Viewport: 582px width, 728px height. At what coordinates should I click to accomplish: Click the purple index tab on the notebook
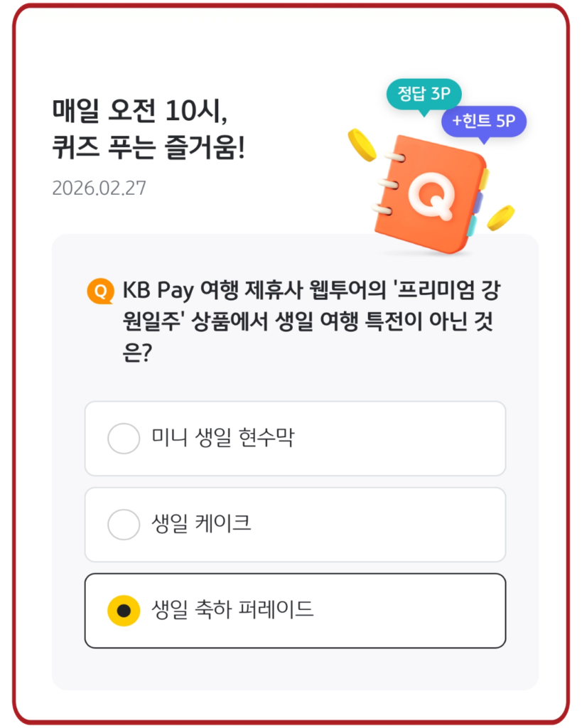(480, 203)
